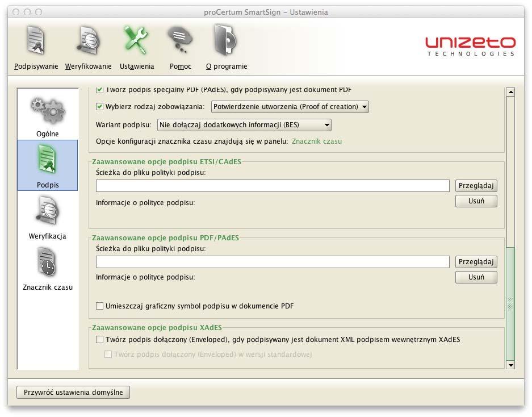Click the window title proCertum SmartSign – Ustawienia
532x417 pixels.
pyautogui.click(x=266, y=12)
